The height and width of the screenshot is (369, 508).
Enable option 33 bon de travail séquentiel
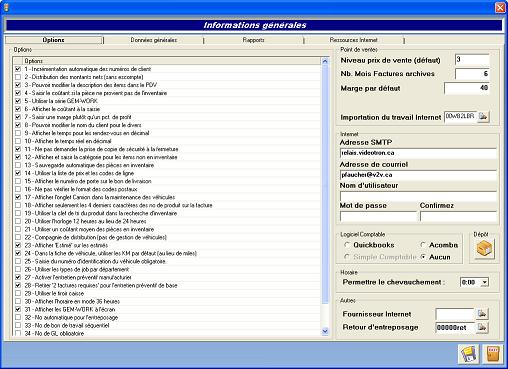(x=18, y=325)
